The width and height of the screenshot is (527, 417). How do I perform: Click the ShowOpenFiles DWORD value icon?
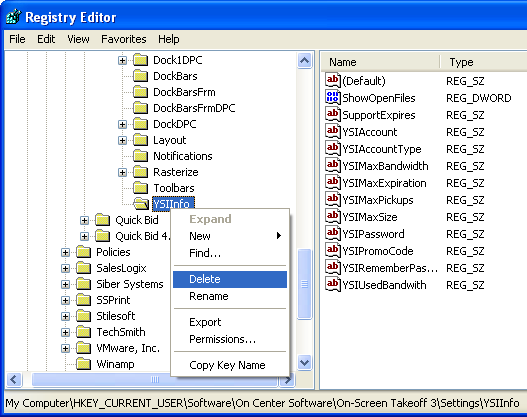click(333, 97)
